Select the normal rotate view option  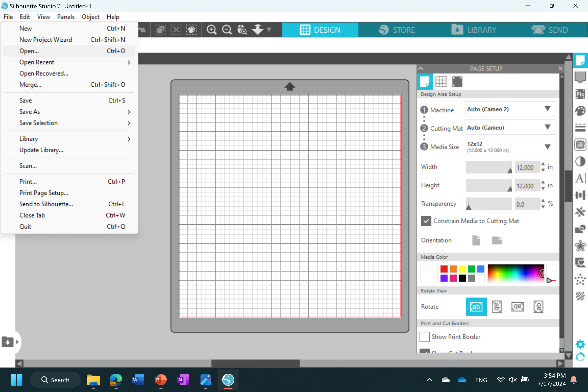[476, 307]
